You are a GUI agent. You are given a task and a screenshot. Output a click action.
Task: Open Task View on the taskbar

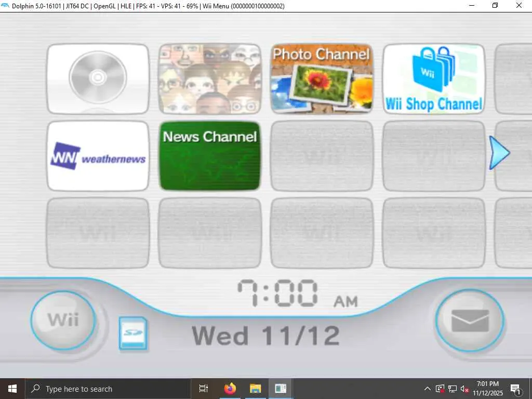tap(204, 389)
